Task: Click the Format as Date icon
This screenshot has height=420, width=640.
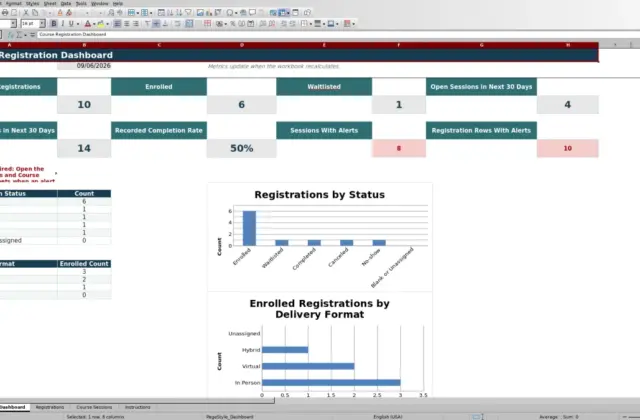Action: [x=251, y=24]
